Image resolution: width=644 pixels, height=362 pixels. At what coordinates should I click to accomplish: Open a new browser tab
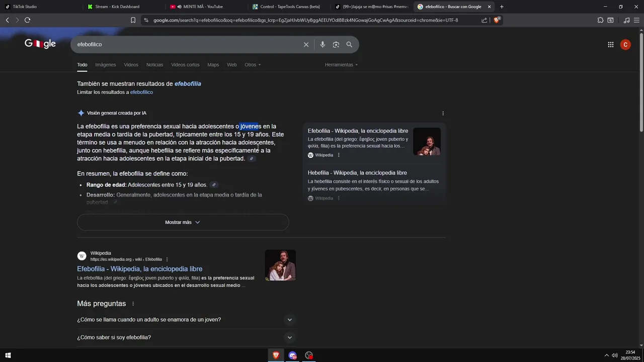pos(502,7)
